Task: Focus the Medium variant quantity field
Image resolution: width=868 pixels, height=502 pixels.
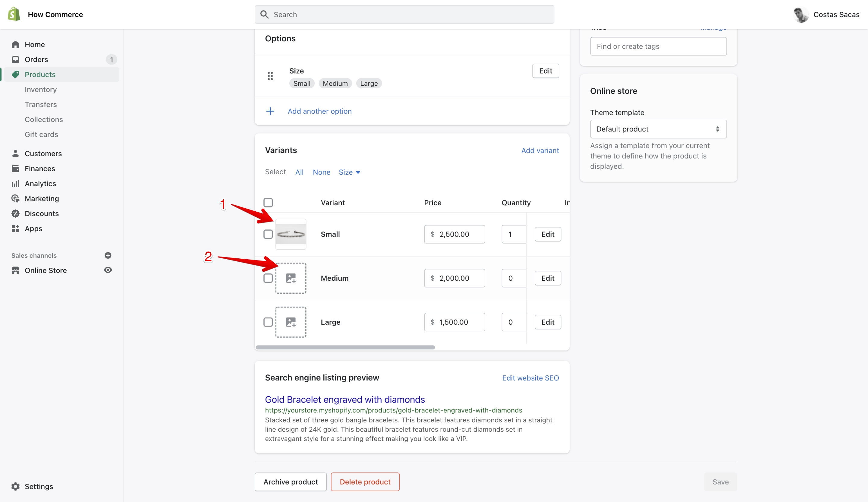Action: point(514,278)
